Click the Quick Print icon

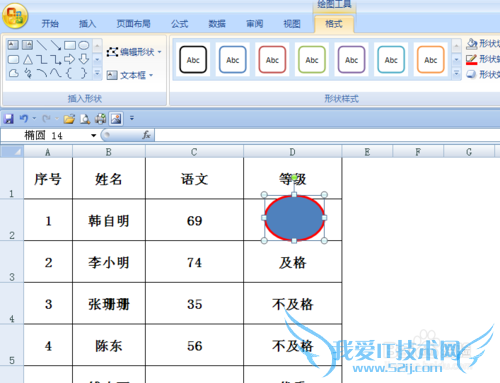(x=100, y=119)
